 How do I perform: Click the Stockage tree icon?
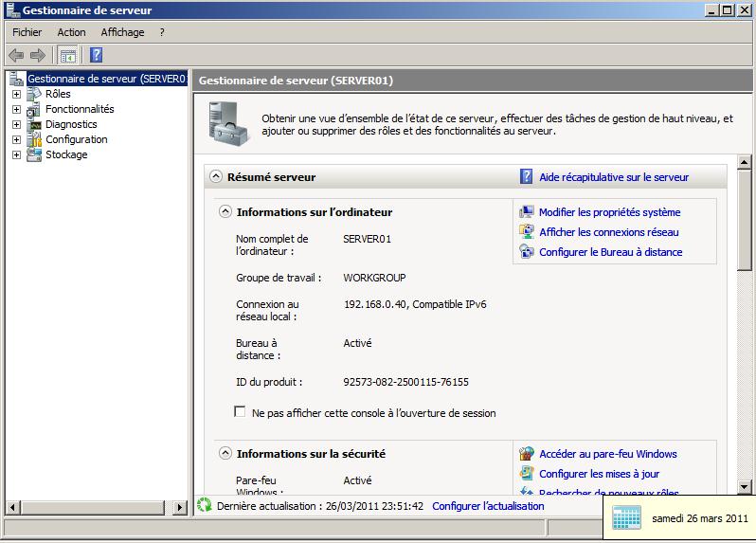click(34, 154)
